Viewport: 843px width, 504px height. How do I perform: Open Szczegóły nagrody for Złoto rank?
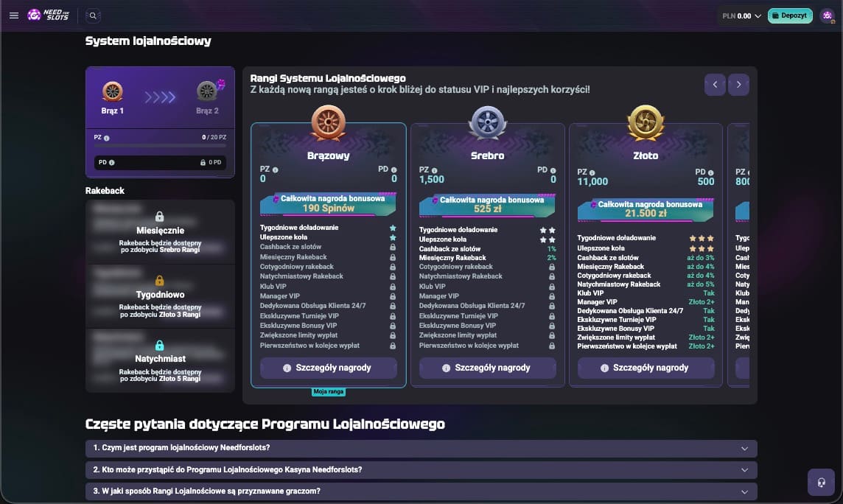point(646,368)
